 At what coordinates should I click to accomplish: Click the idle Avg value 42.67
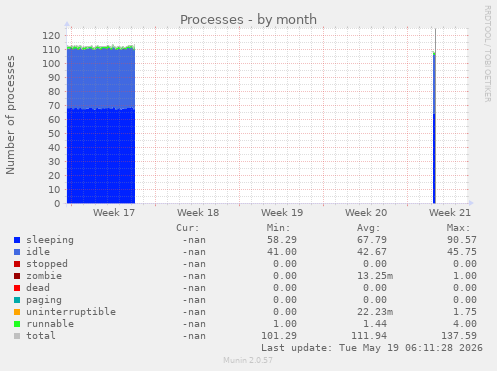coord(372,252)
